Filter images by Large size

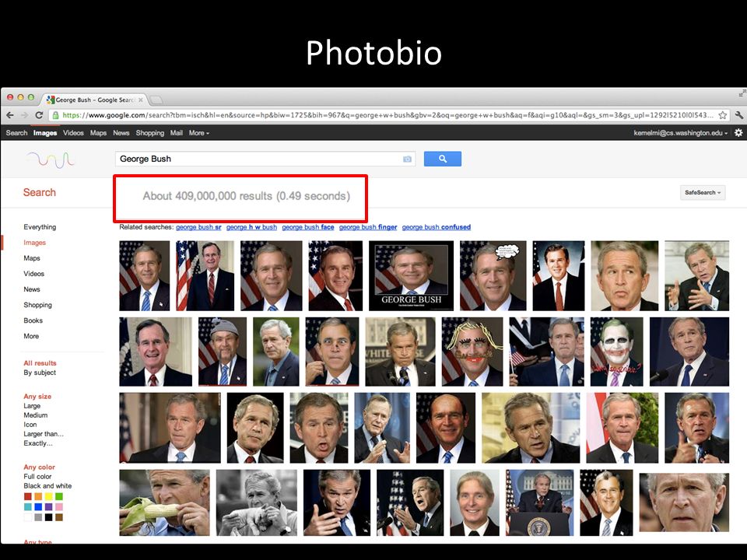[32, 406]
